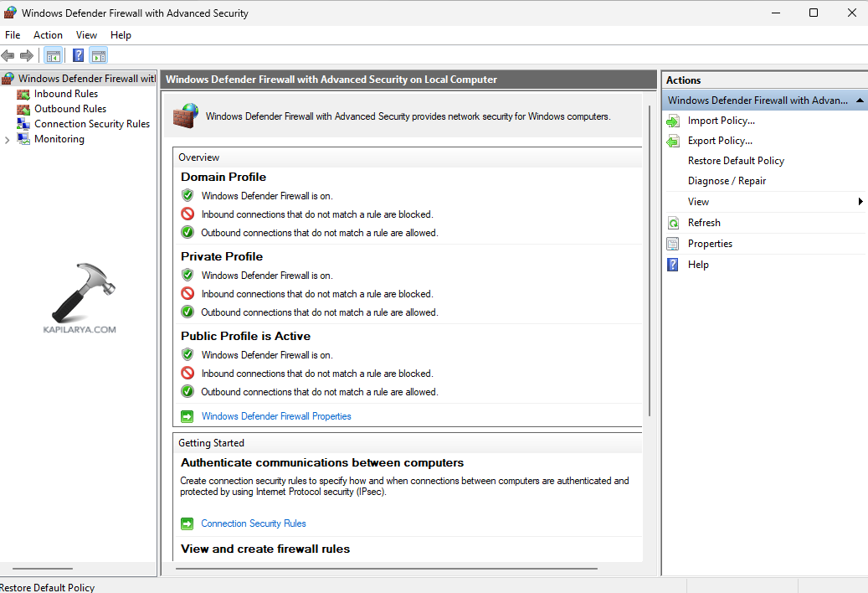Screen dimensions: 868x593
Task: Click the blue Help question-mark toolbar icon
Action: [78, 56]
